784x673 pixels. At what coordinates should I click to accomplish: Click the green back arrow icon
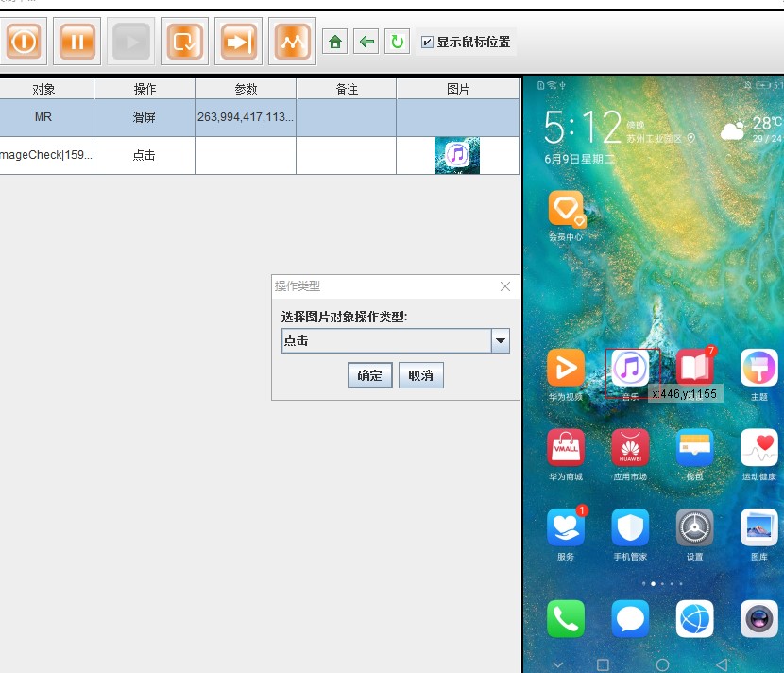click(x=366, y=42)
